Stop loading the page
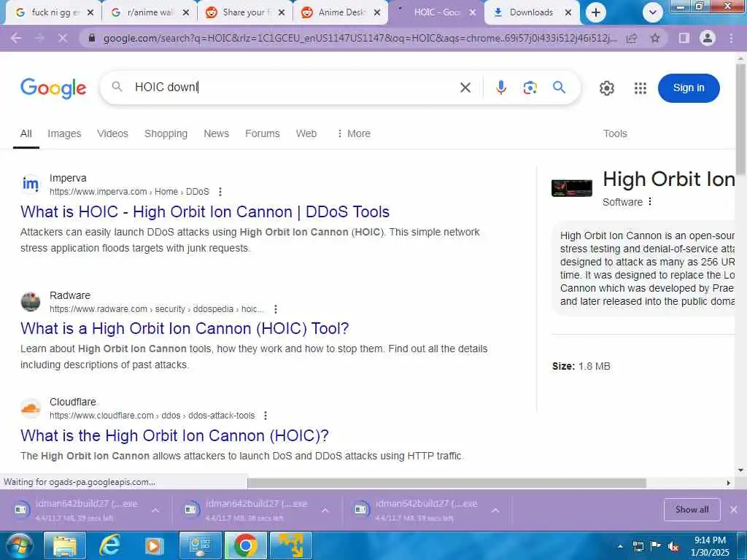This screenshot has width=747, height=560. click(63, 38)
